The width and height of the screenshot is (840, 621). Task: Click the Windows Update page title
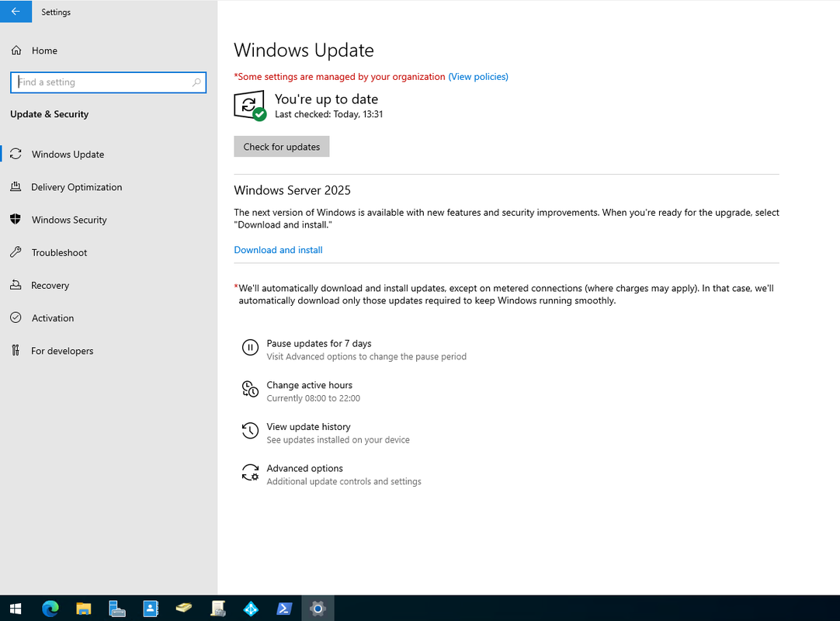point(304,50)
